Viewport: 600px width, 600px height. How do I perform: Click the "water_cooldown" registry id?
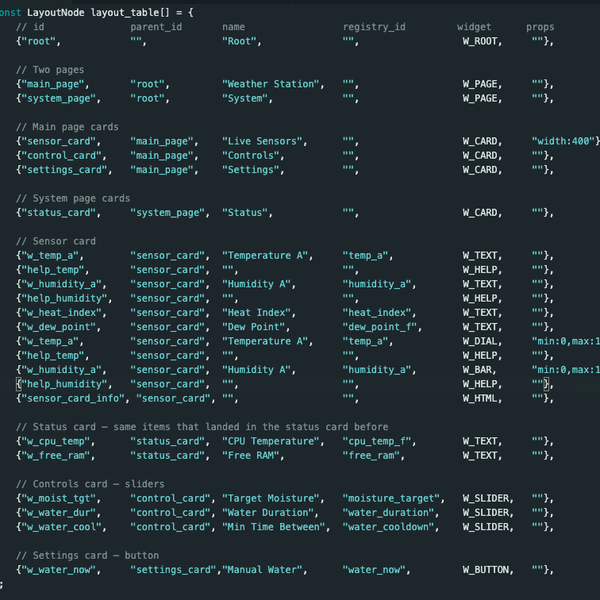[x=388, y=527]
